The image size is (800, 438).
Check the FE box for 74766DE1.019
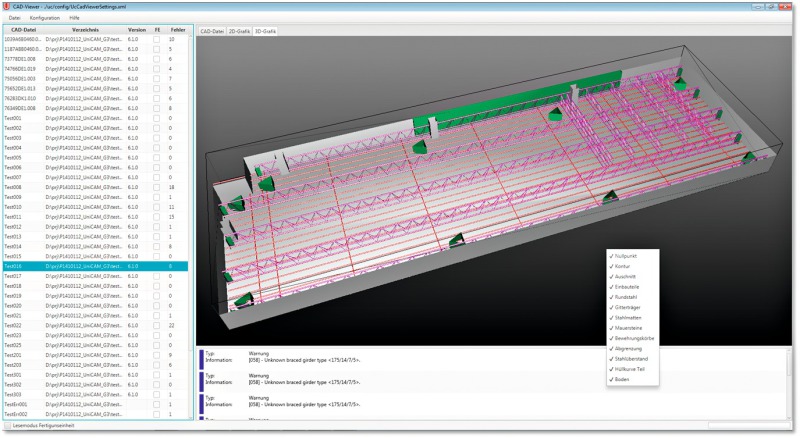[x=157, y=69]
